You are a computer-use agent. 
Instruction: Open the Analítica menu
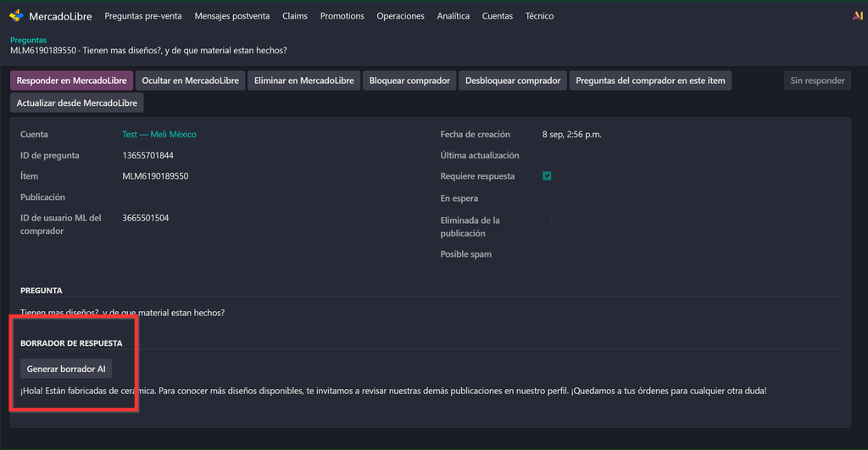[x=453, y=16]
